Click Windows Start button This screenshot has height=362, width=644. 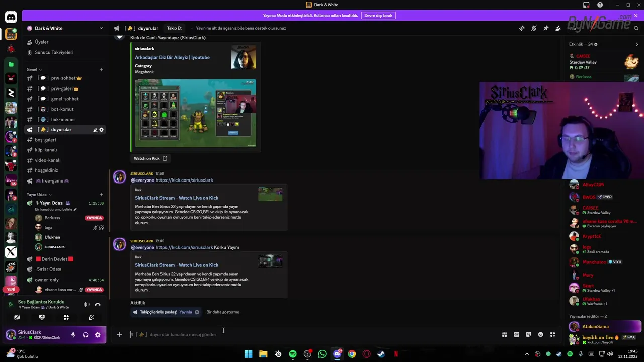coord(249,354)
